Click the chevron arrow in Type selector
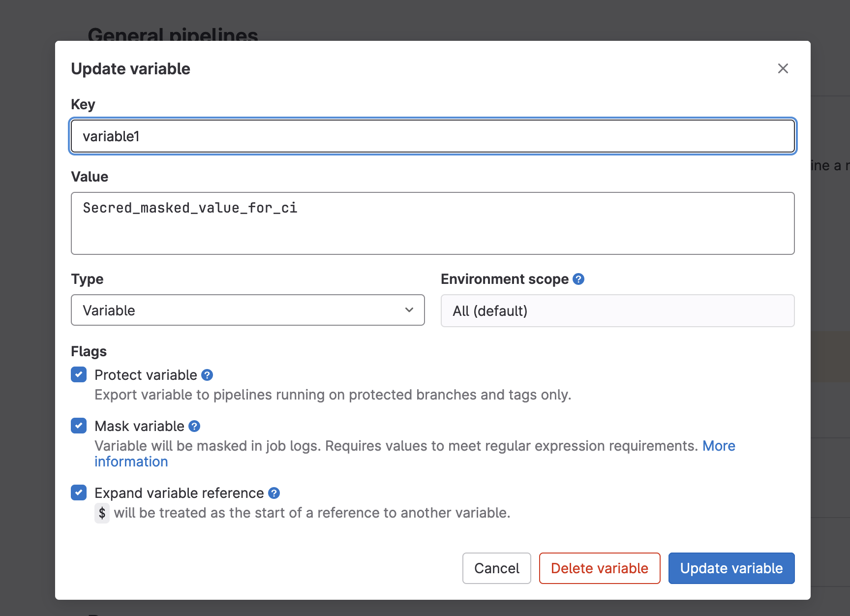This screenshot has width=850, height=616. point(409,310)
